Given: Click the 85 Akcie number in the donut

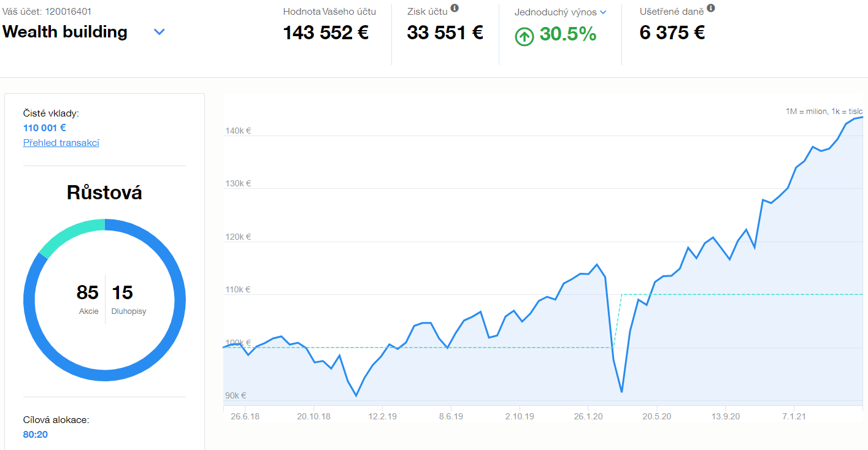Looking at the screenshot, I should click(x=88, y=292).
